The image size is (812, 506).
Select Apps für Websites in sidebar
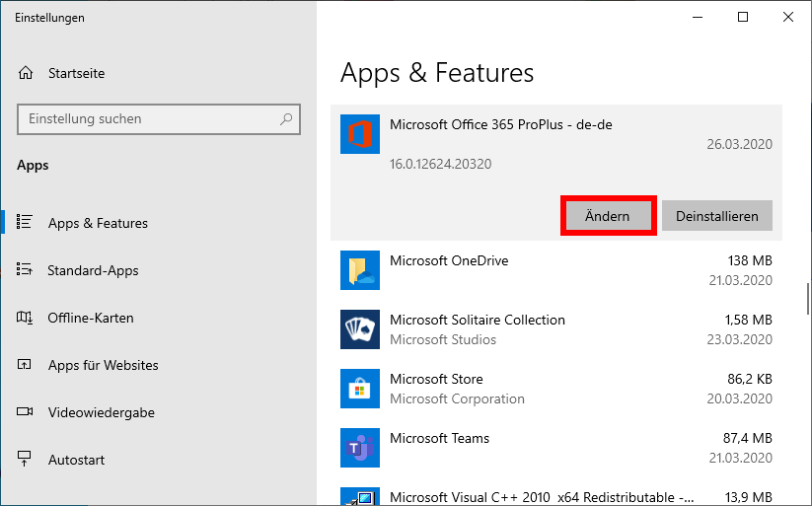tap(103, 366)
